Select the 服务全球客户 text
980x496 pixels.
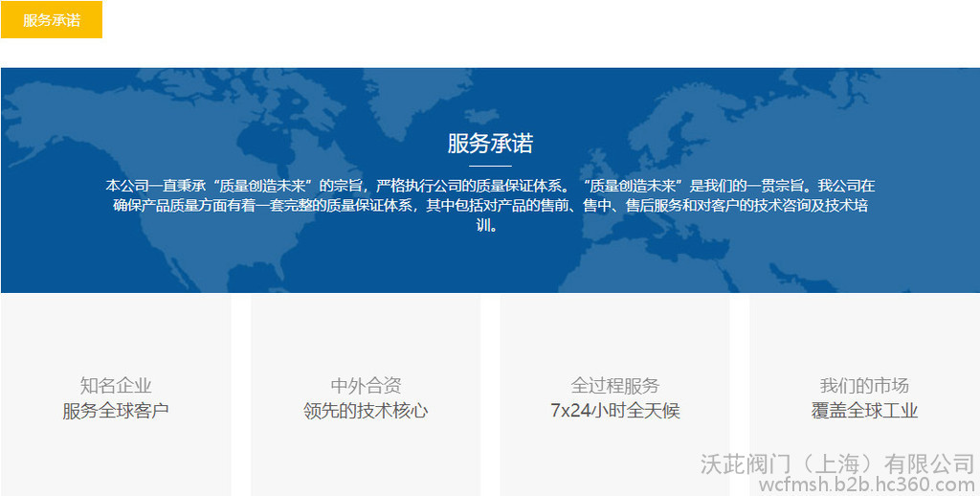[x=116, y=411]
